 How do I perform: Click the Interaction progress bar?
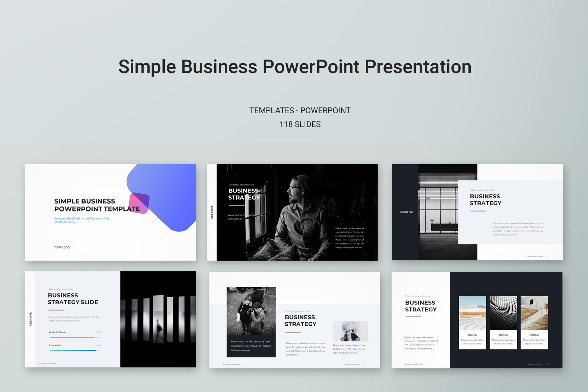(x=75, y=350)
